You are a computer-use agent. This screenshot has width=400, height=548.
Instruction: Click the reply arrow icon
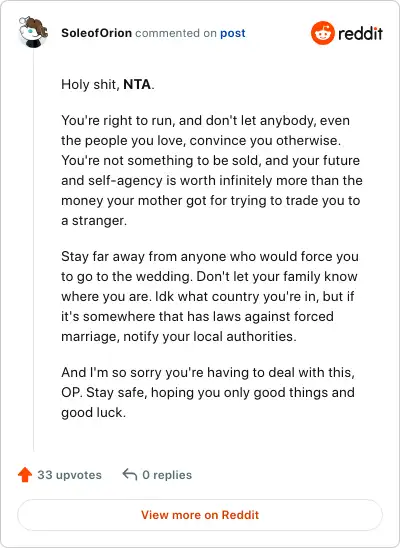click(130, 475)
